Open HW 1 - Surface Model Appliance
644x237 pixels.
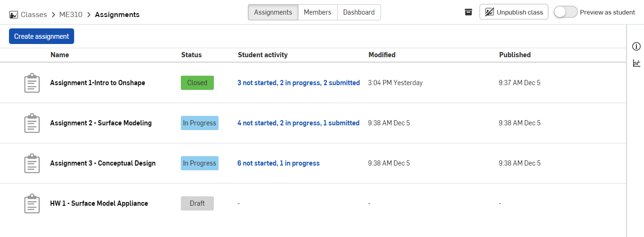[x=99, y=203]
